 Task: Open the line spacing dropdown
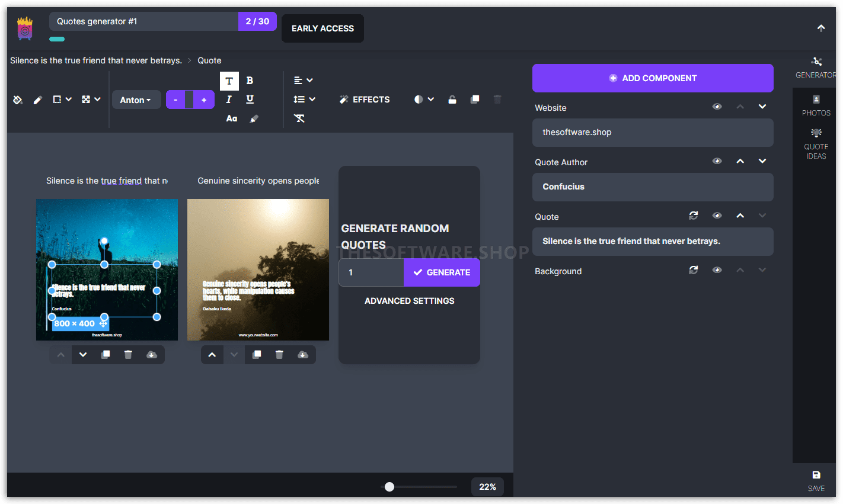[304, 99]
